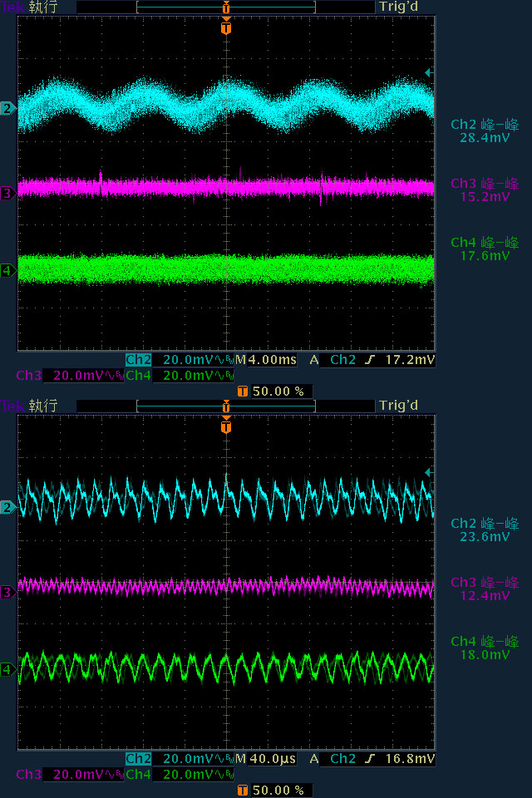Click the Tek logo above the 4.00ms capture

point(12,7)
